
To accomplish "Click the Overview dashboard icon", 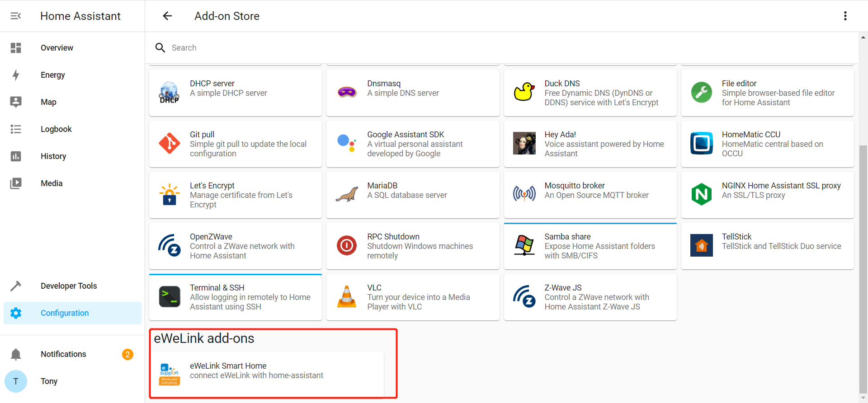I will click(16, 48).
